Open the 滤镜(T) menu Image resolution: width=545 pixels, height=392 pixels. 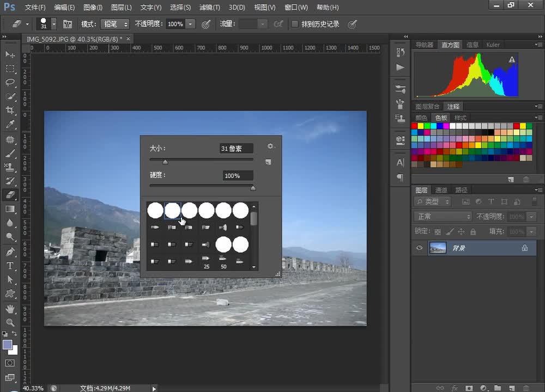(x=210, y=7)
